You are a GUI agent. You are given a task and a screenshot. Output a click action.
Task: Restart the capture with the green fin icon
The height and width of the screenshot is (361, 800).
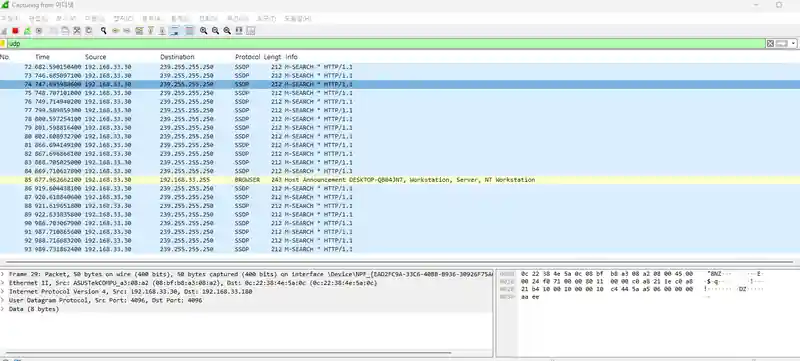click(27, 31)
